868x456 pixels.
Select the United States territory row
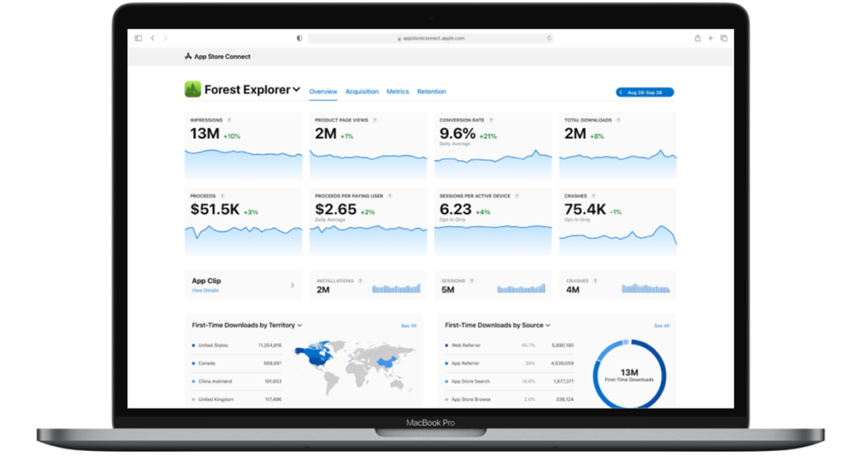click(237, 345)
